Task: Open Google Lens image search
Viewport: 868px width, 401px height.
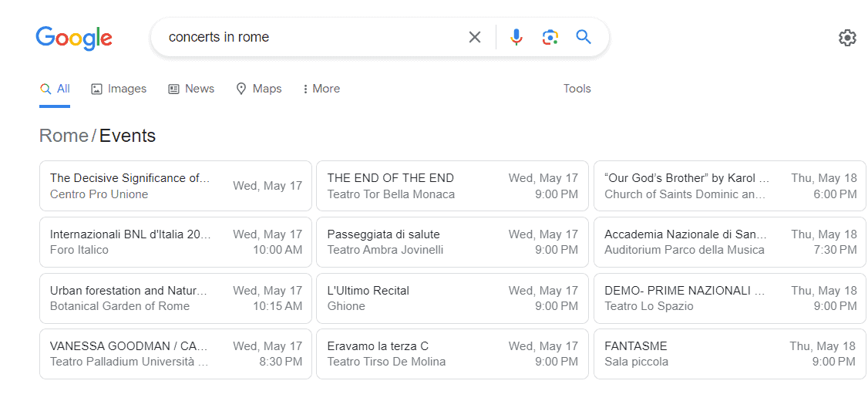Action: 550,37
